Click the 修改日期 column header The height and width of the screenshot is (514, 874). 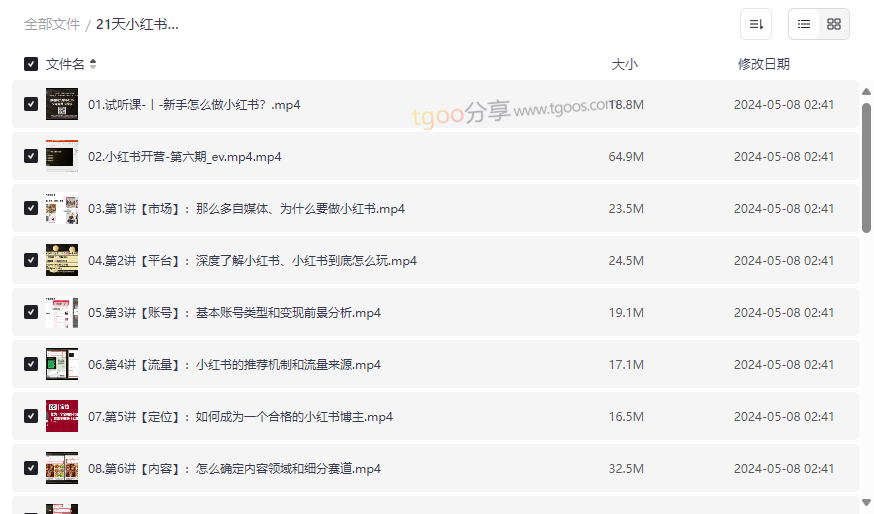pyautogui.click(x=764, y=64)
